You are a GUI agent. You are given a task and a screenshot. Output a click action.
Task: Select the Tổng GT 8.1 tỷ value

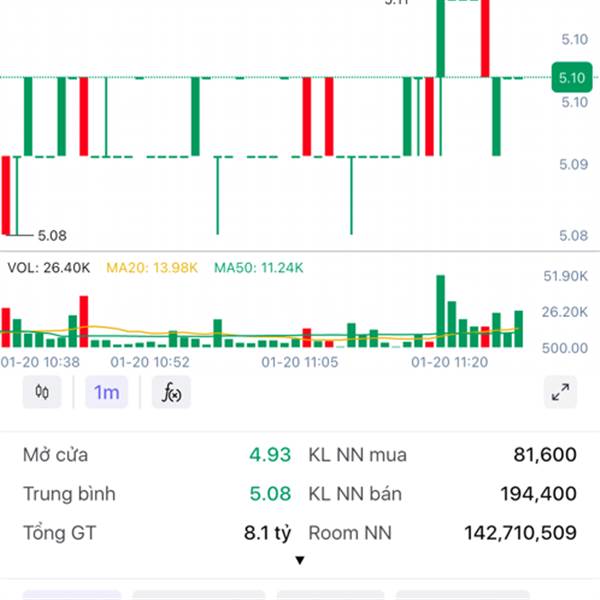point(267,533)
